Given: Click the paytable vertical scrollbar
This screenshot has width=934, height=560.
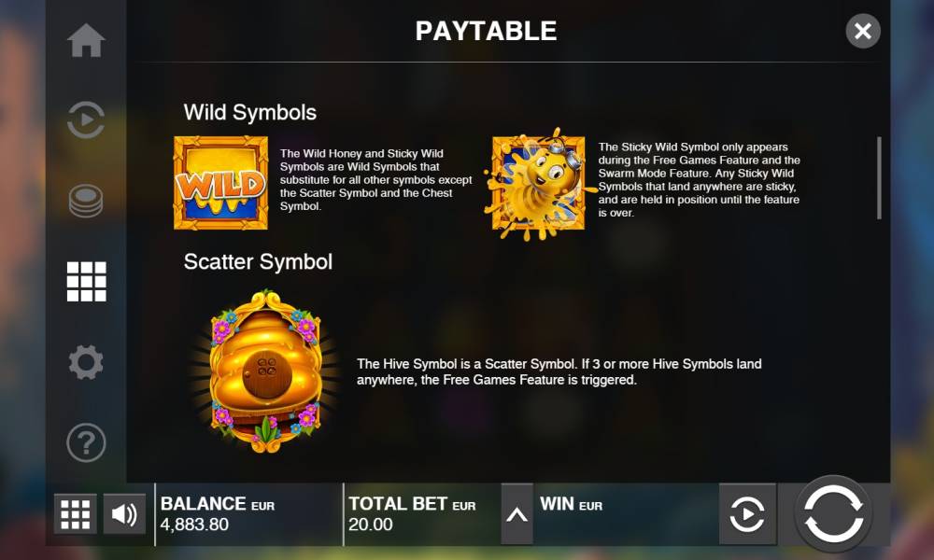Looking at the screenshot, I should (x=879, y=178).
